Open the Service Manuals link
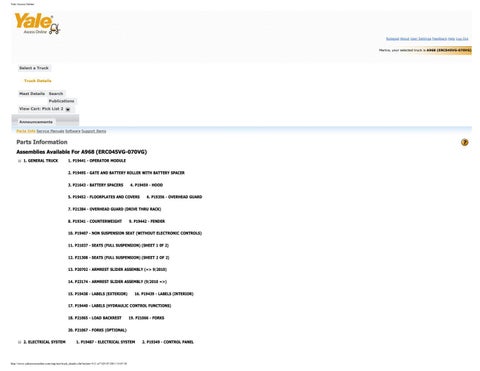 coord(50,131)
